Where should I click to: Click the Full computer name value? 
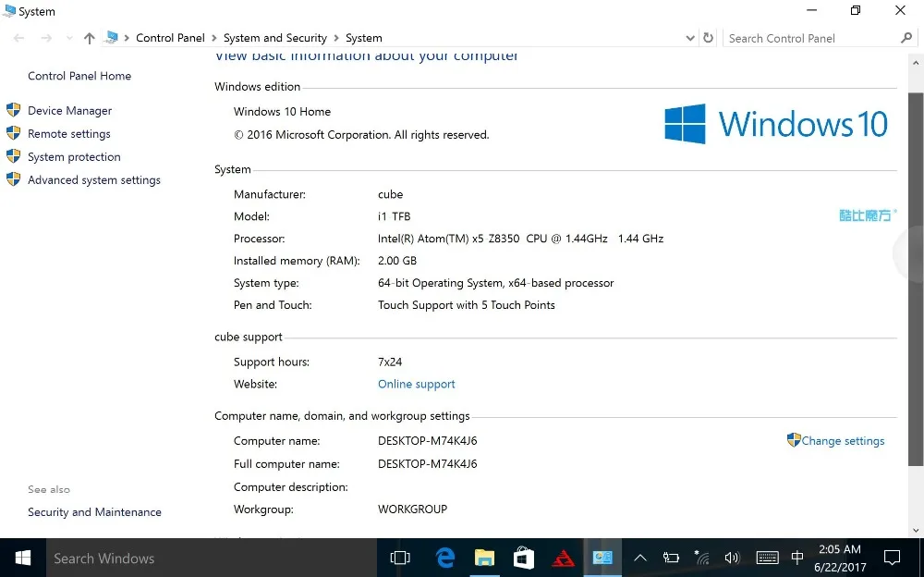click(427, 463)
